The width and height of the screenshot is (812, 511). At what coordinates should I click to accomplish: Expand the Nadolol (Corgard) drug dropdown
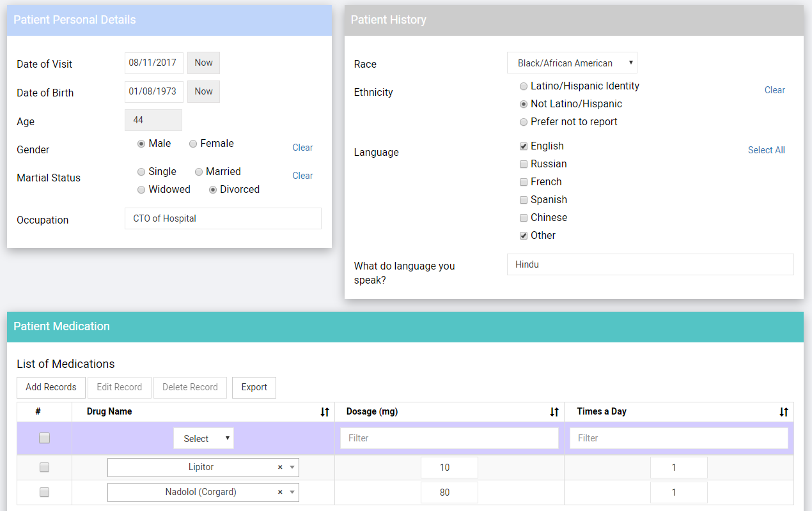tap(292, 492)
